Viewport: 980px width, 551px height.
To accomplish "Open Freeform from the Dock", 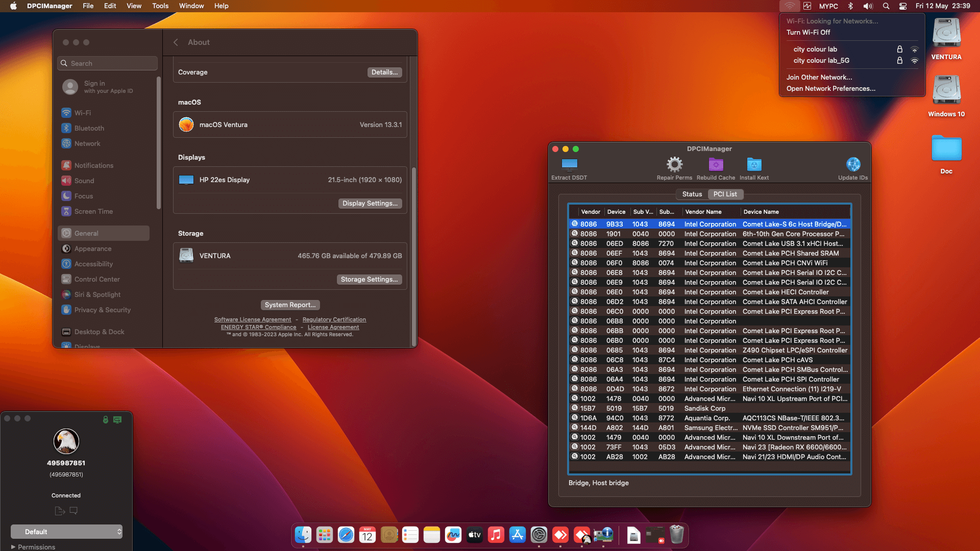I will 453,535.
